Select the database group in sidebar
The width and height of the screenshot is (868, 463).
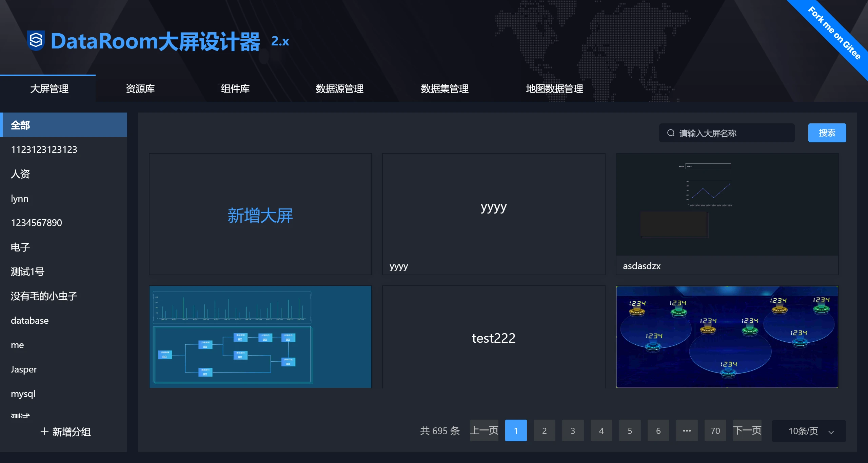tap(30, 320)
